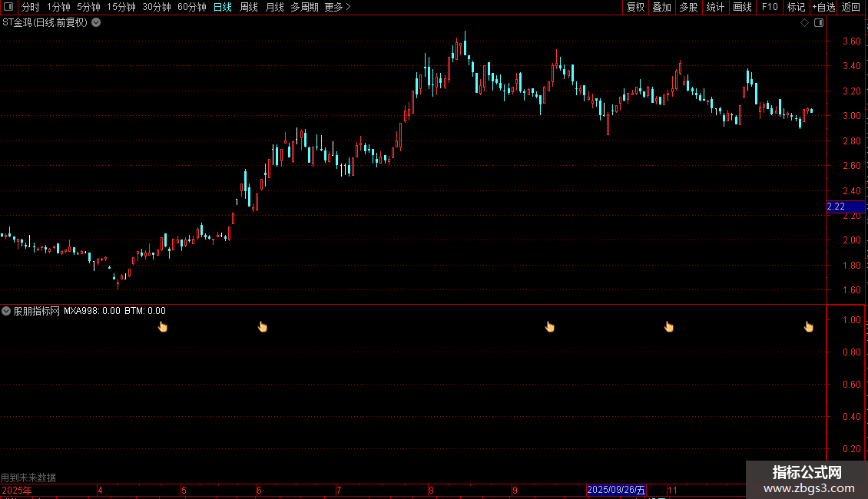Select the 1分钟 period
The height and width of the screenshot is (499, 868).
point(58,7)
